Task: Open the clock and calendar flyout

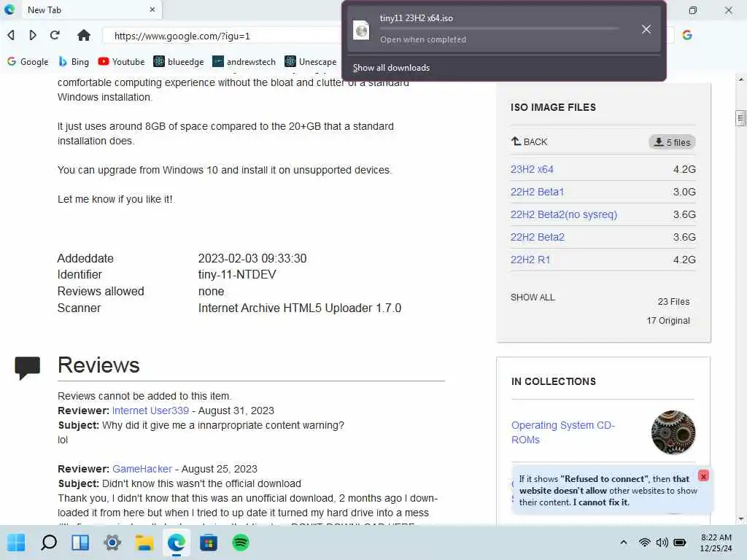Action: (716, 542)
